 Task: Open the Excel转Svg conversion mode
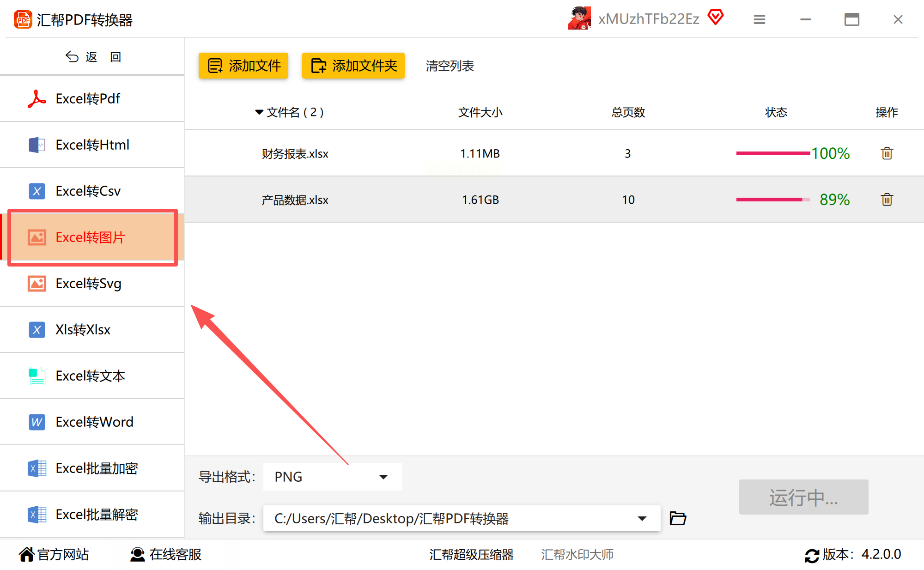coord(88,283)
